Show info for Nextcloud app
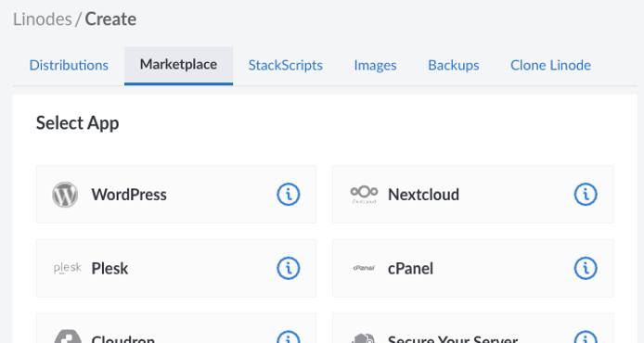The height and width of the screenshot is (343, 644). (x=586, y=195)
